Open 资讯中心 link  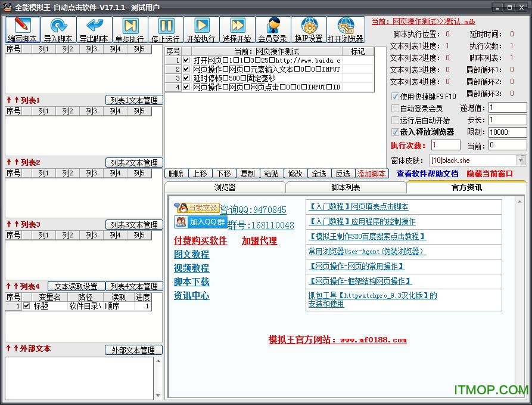(191, 296)
